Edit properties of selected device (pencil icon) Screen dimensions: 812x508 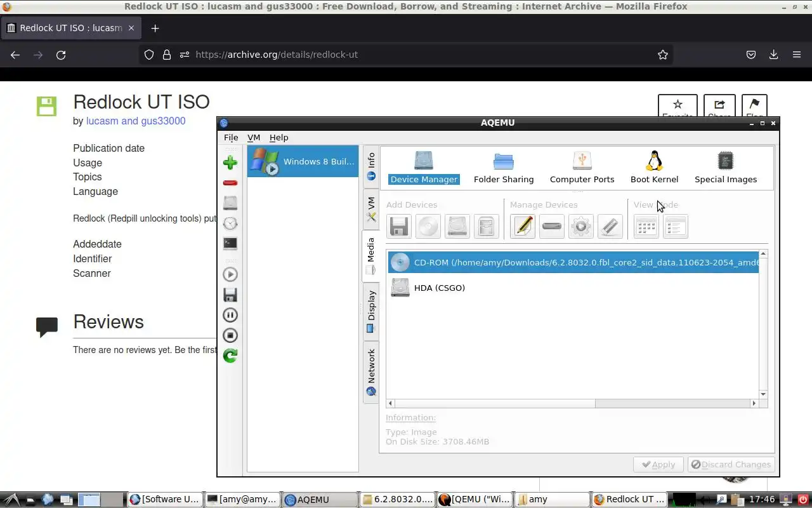[x=523, y=227]
